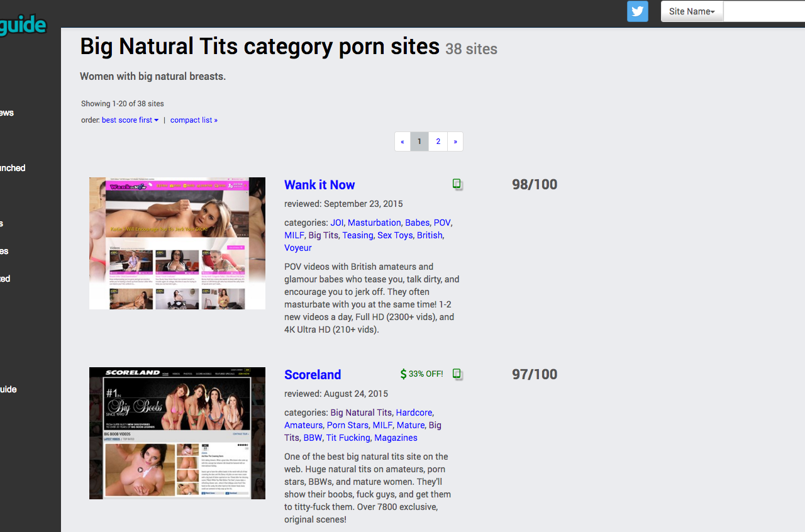Screen dimensions: 805x532
Task: Select the POV category link
Action: click(x=442, y=223)
